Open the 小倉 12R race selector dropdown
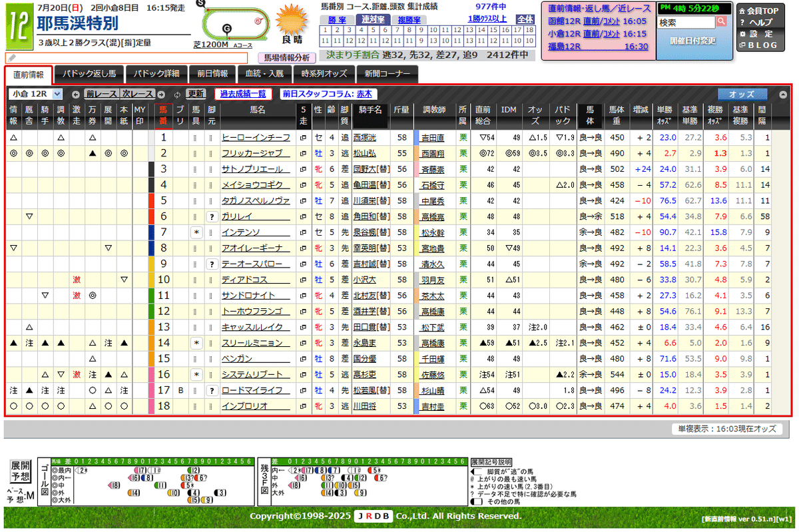Viewport: 799px width, 532px height. point(37,93)
